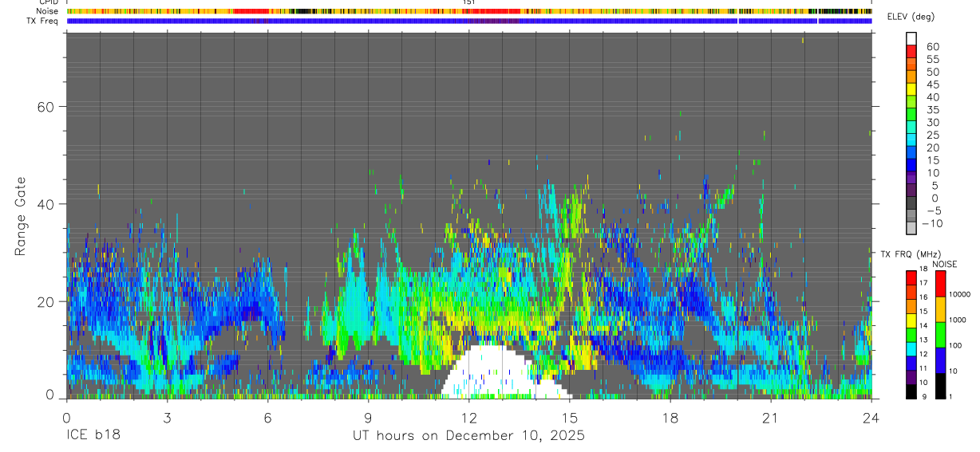Click the '1000' label on the NOISE scale
This screenshot has height=452, width=980.
tap(958, 320)
